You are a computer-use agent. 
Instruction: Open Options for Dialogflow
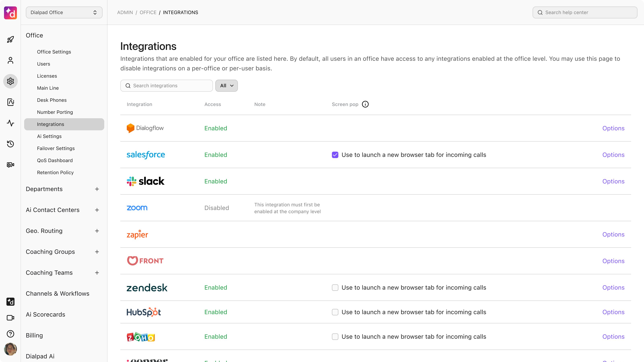(613, 128)
